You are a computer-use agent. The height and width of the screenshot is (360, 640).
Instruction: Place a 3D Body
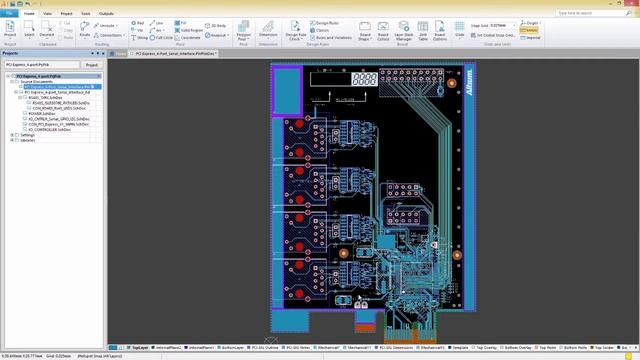(x=216, y=25)
